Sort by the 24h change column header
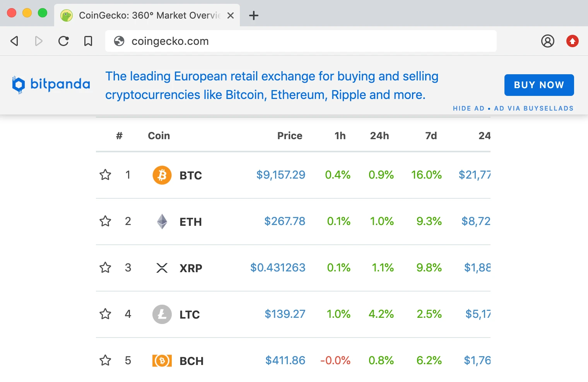 (x=379, y=136)
